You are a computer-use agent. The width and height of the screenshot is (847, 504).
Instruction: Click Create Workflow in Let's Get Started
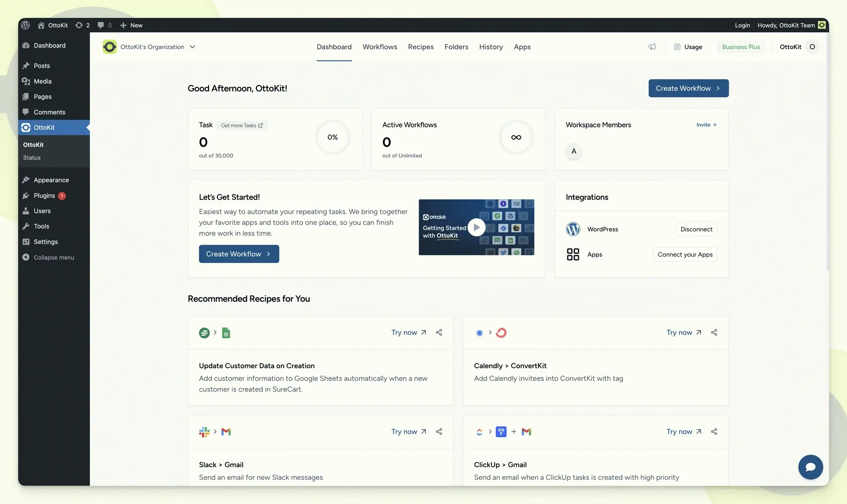click(239, 254)
